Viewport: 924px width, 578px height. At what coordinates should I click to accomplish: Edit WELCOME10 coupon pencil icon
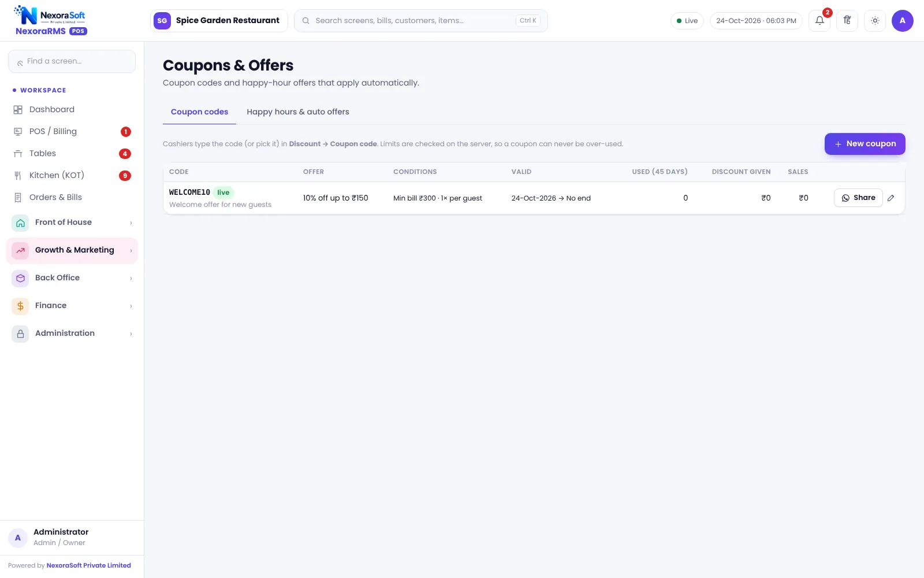point(891,198)
